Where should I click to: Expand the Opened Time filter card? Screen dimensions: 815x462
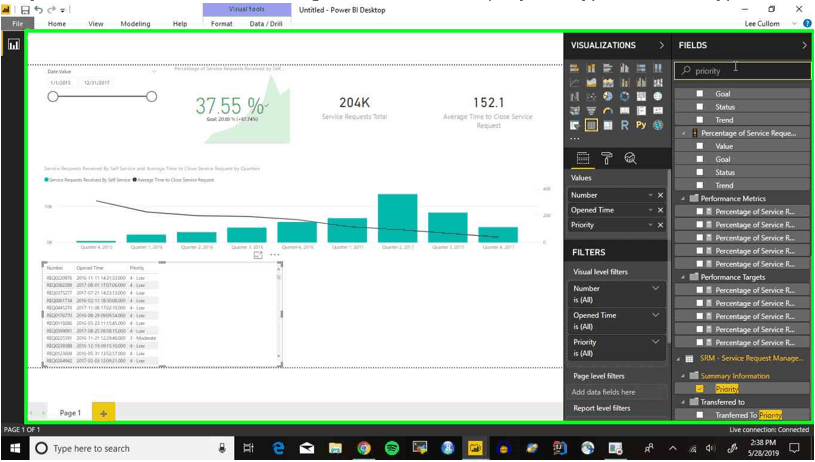[655, 315]
